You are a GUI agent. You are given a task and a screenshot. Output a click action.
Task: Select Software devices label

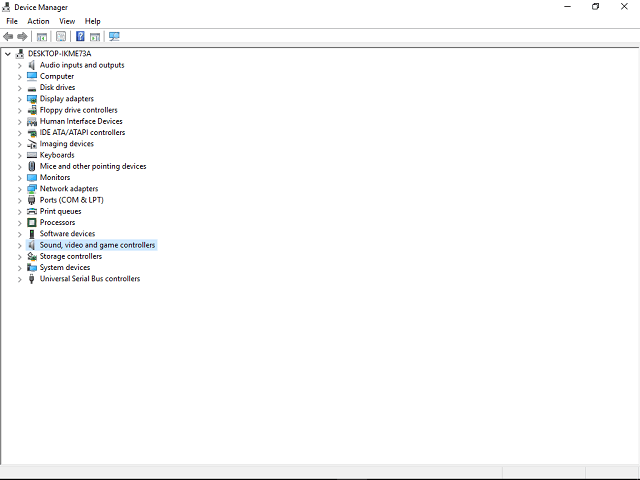67,234
